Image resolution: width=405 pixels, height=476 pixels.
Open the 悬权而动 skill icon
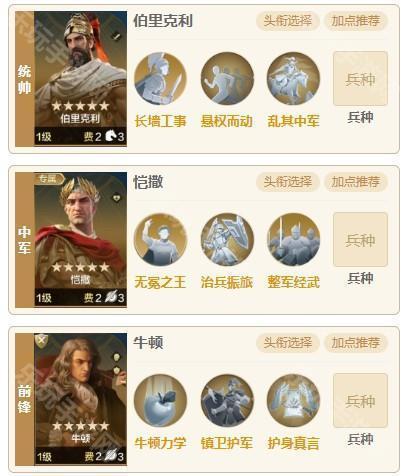pyautogui.click(x=227, y=79)
